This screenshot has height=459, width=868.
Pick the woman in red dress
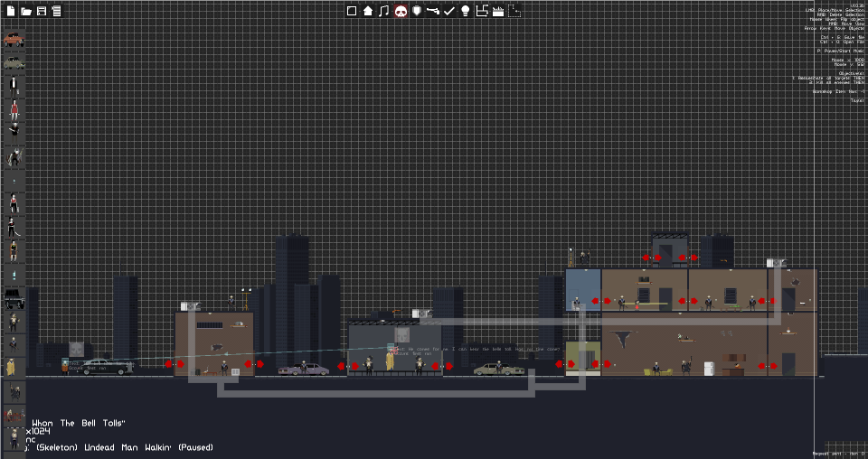[x=14, y=110]
